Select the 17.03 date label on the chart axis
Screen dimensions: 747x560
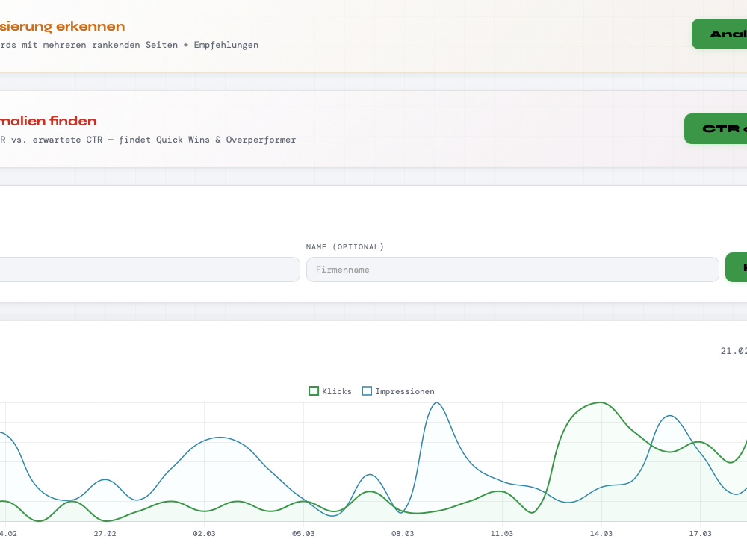701,533
